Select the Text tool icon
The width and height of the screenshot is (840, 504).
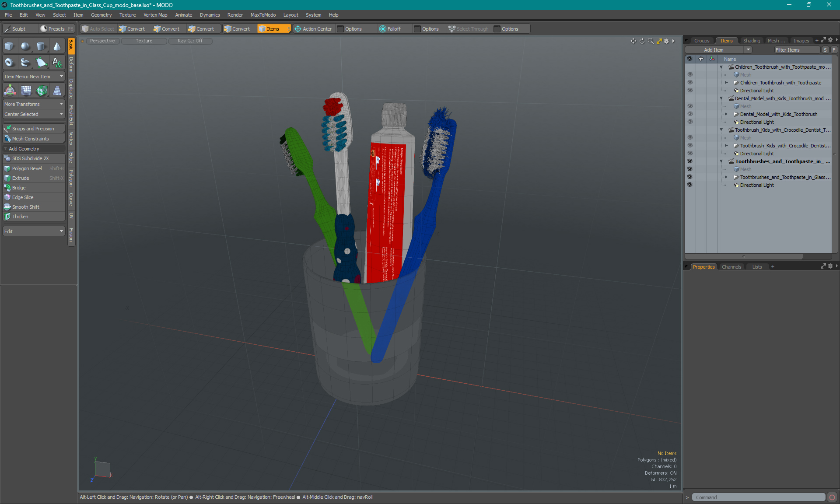[x=57, y=63]
